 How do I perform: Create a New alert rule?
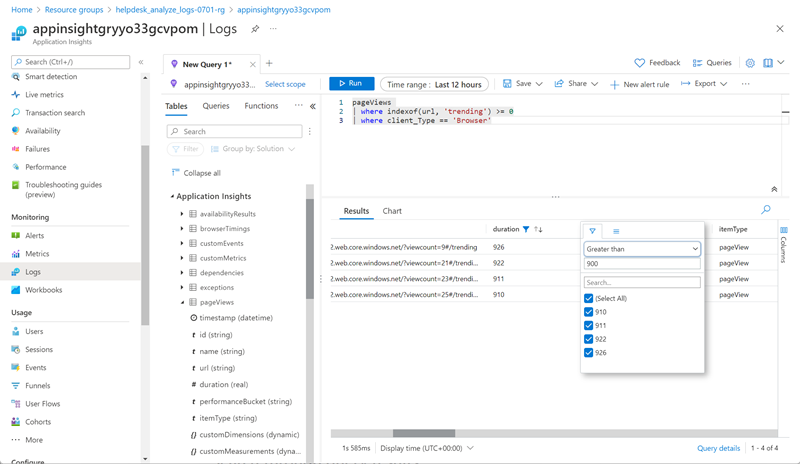[x=640, y=84]
